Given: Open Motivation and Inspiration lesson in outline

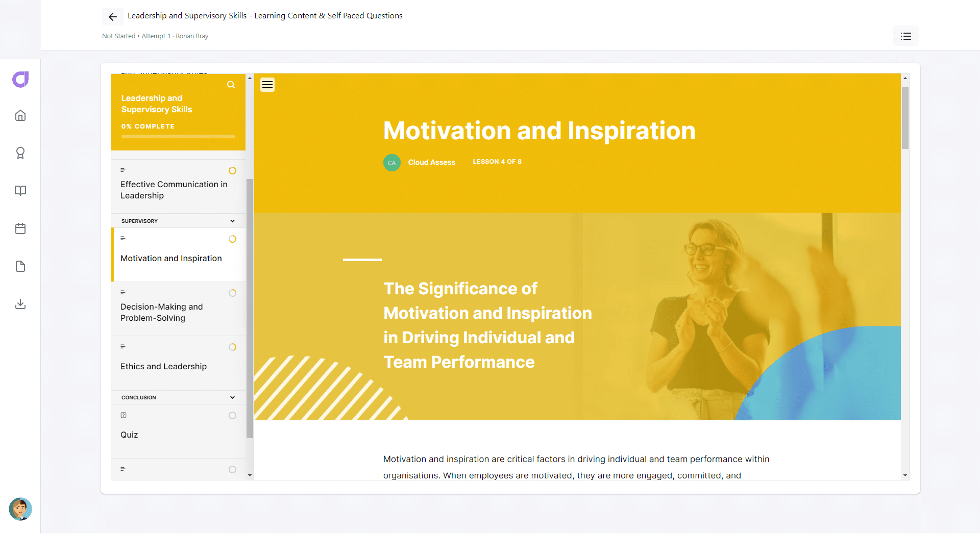Looking at the screenshot, I should tap(179, 255).
